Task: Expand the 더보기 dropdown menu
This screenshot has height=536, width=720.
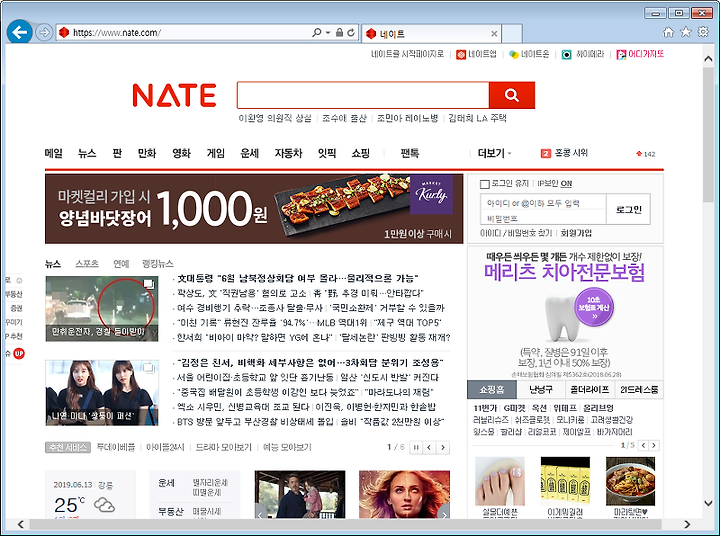Action: coord(494,153)
